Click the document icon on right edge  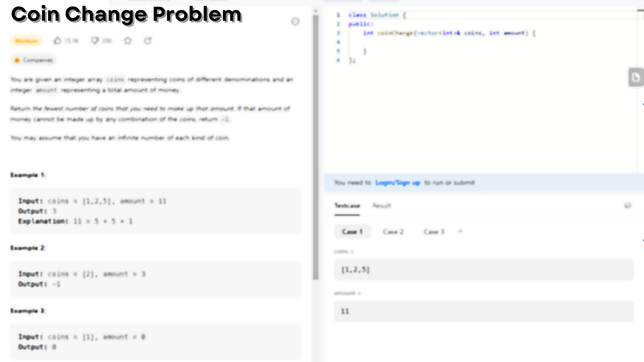(636, 78)
